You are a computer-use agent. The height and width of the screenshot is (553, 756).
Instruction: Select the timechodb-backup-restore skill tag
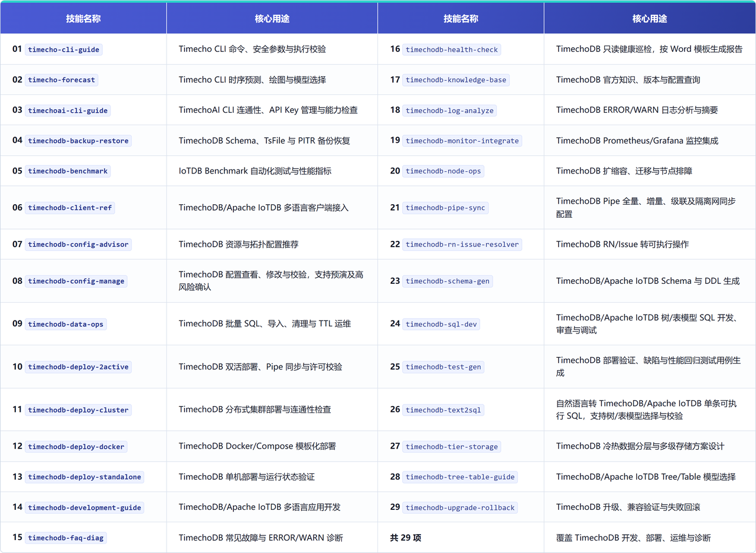point(78,141)
